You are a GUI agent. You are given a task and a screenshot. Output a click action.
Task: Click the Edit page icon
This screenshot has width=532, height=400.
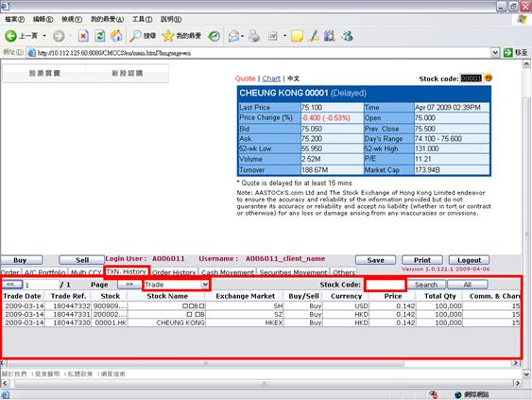(x=273, y=36)
